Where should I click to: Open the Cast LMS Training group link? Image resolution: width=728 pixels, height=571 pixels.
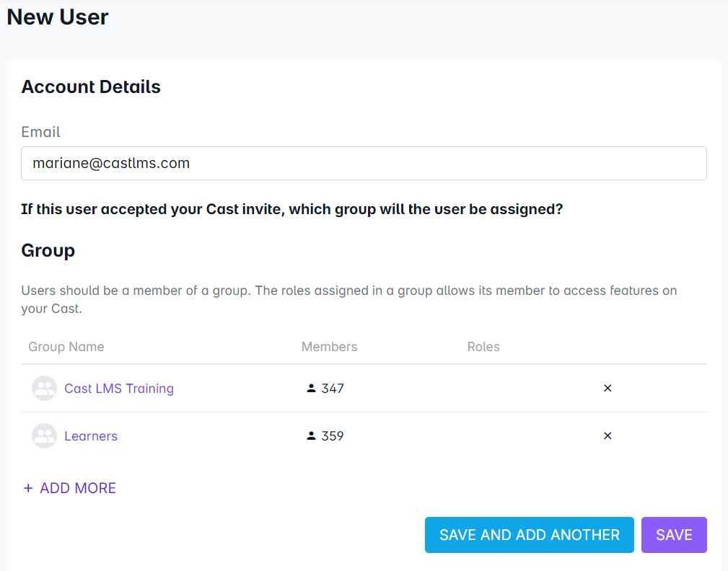click(119, 389)
